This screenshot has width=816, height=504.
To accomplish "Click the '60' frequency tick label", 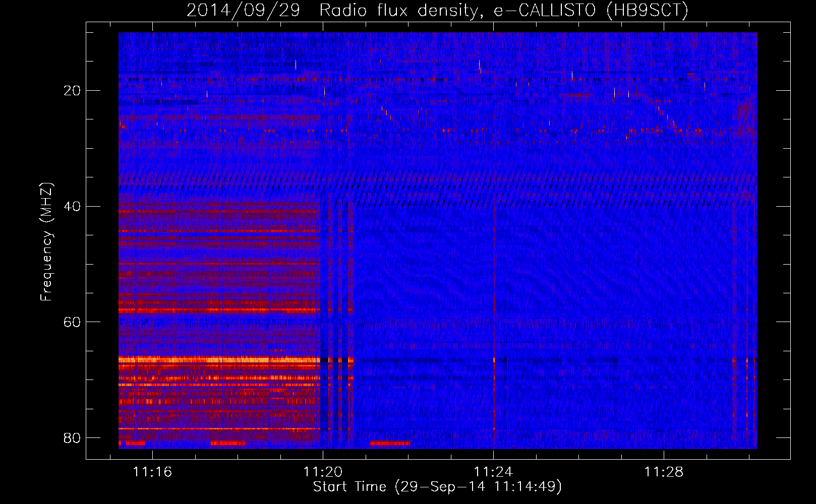I will click(72, 322).
